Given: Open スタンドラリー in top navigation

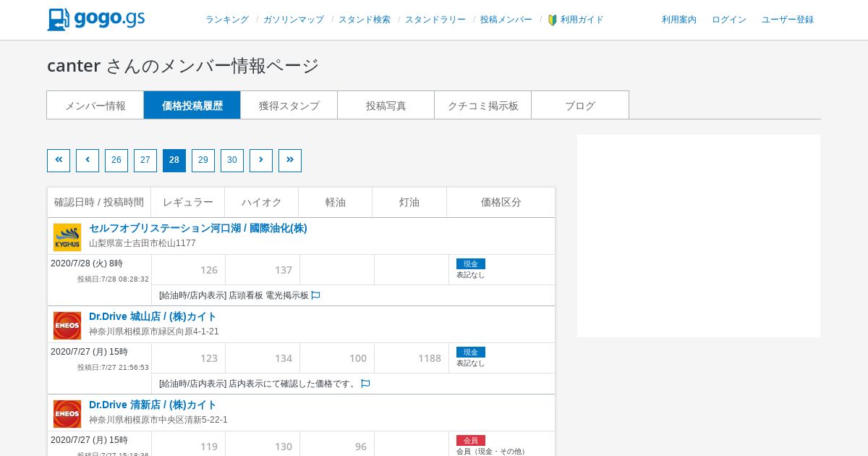Looking at the screenshot, I should pyautogui.click(x=435, y=20).
